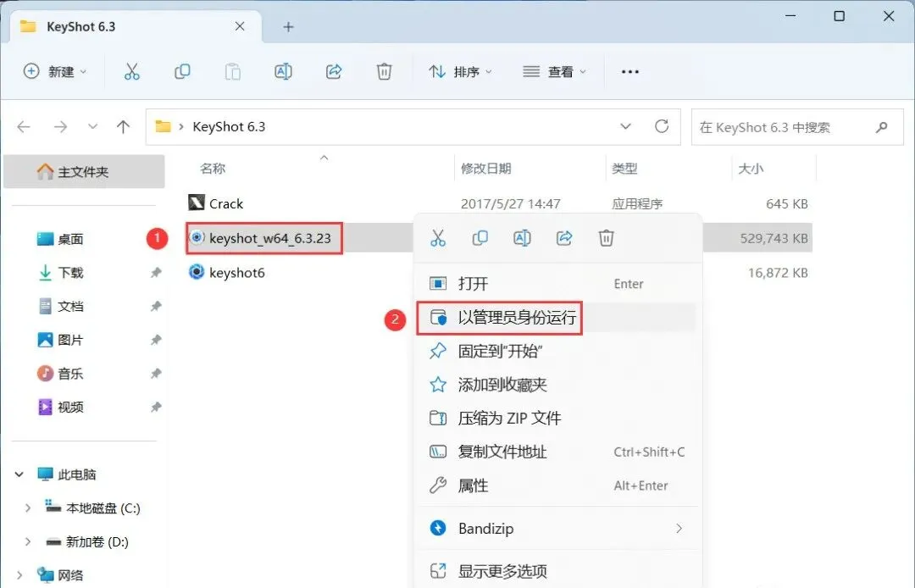Viewport: 915px width, 588px height.
Task: Expand the Bandizip submenu arrow
Action: coord(679,529)
